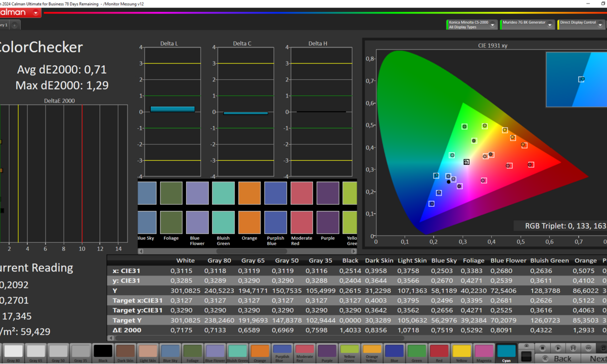This screenshot has height=364, width=607.
Task: Select Dark Skin swatch in bottom strip
Action: tap(125, 353)
